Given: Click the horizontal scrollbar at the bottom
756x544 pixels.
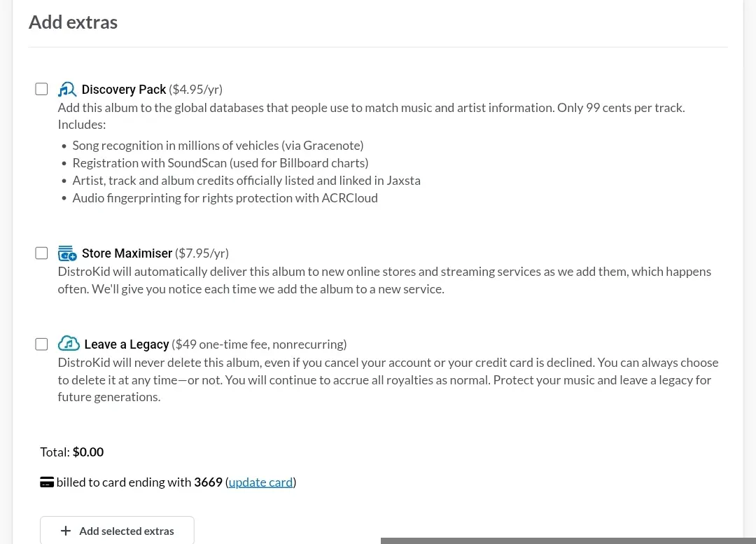Looking at the screenshot, I should [568, 540].
